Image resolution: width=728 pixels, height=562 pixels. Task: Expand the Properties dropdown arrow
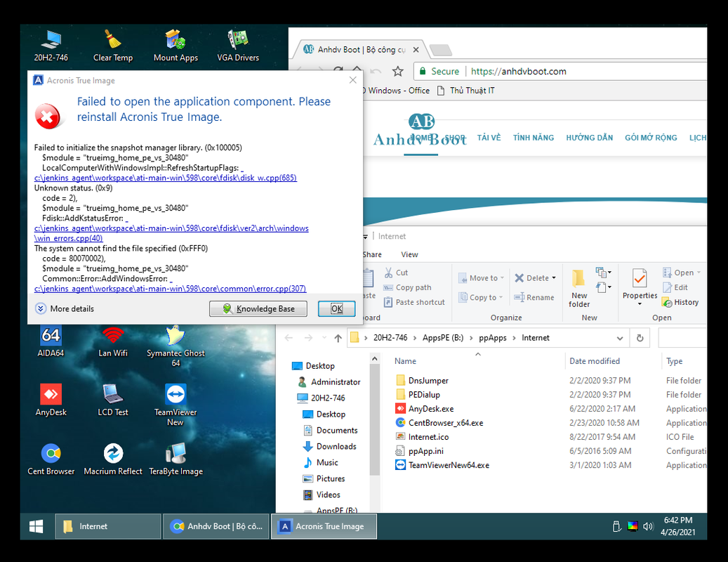[640, 303]
